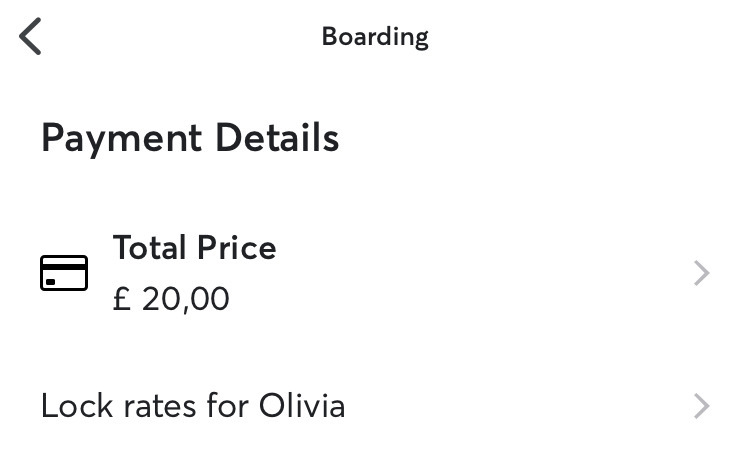Open the Total Price label
This screenshot has width=750, height=461.
point(194,247)
